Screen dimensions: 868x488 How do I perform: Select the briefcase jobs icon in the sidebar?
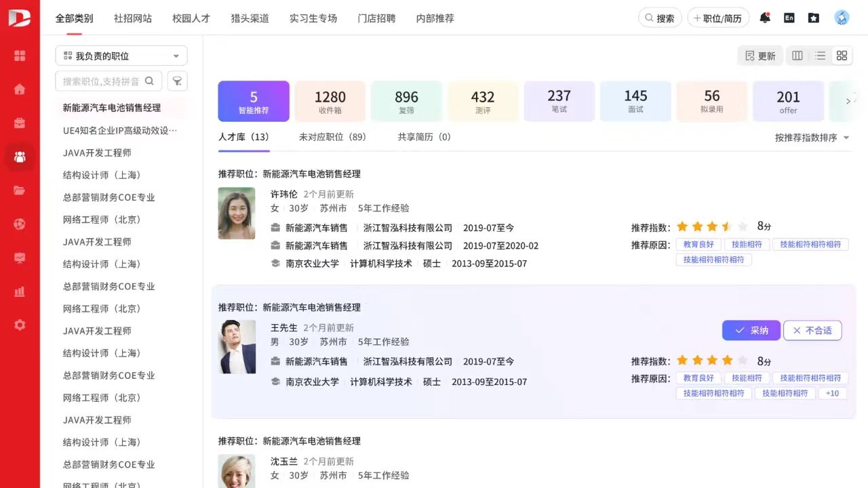click(x=19, y=123)
